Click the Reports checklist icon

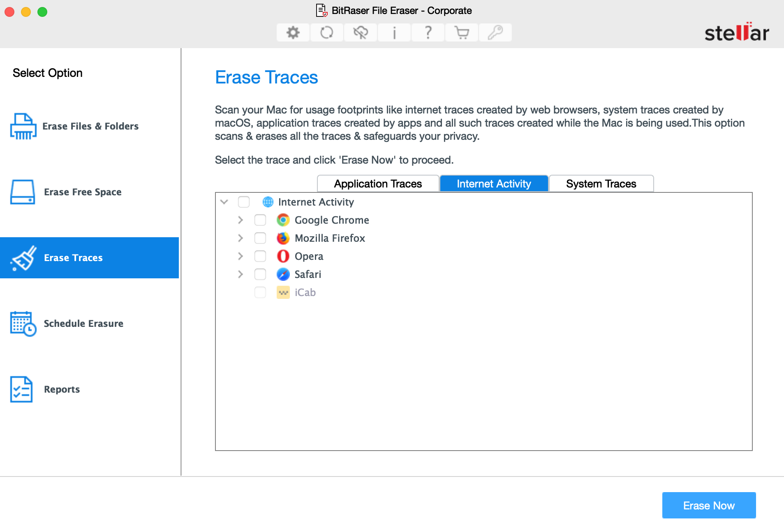[x=21, y=389]
